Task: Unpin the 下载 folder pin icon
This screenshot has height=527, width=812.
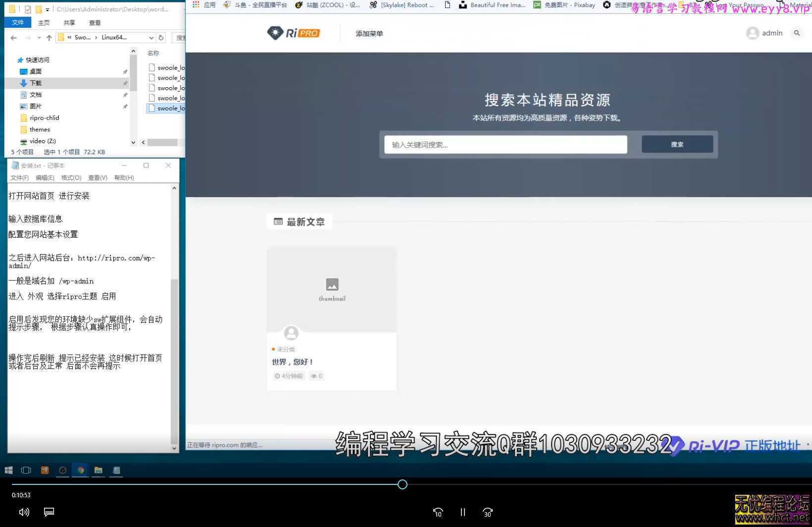Action: (x=125, y=83)
